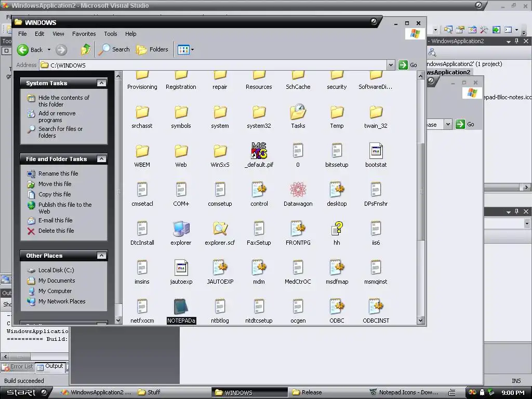The height and width of the screenshot is (399, 532).
Task: Expand the Address bar dropdown
Action: click(x=391, y=65)
